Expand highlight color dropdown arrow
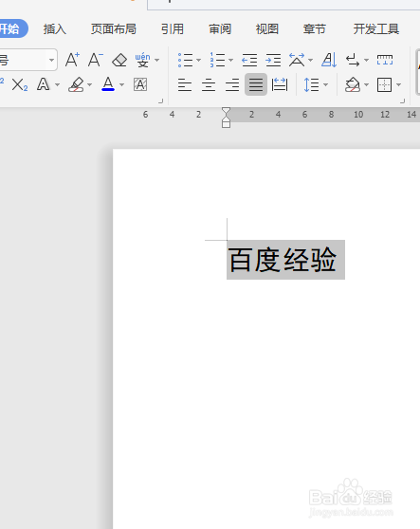The height and width of the screenshot is (529, 420). (89, 84)
